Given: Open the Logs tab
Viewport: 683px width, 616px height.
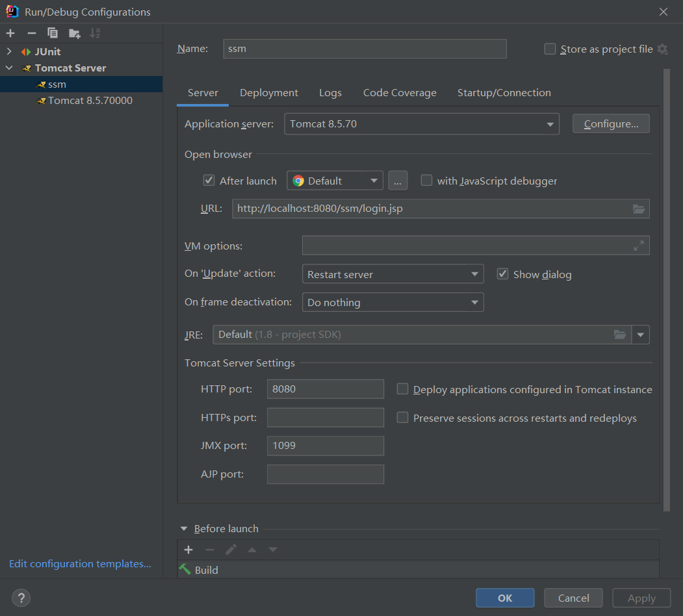Looking at the screenshot, I should click(330, 93).
